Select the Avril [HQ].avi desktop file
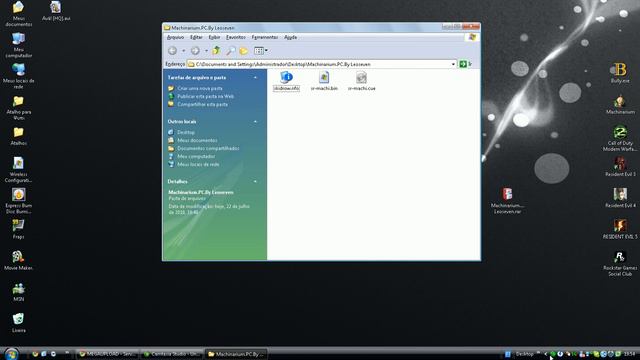The image size is (640, 360). [56, 11]
